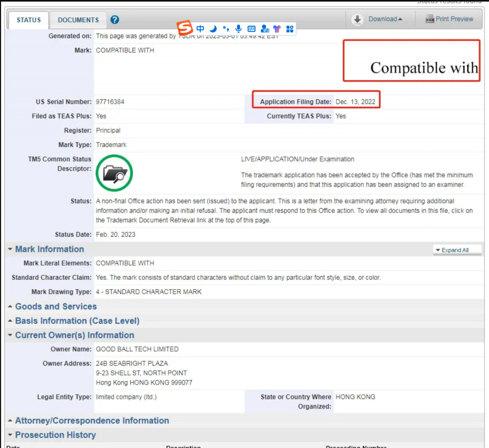Open the Sogou soft keyboard icon
This screenshot has height=448, width=489.
251,29
